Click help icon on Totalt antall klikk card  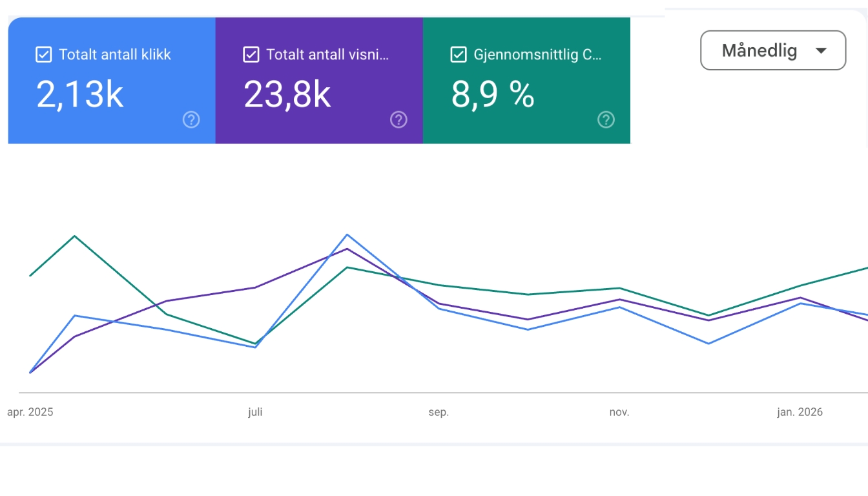coord(191,119)
